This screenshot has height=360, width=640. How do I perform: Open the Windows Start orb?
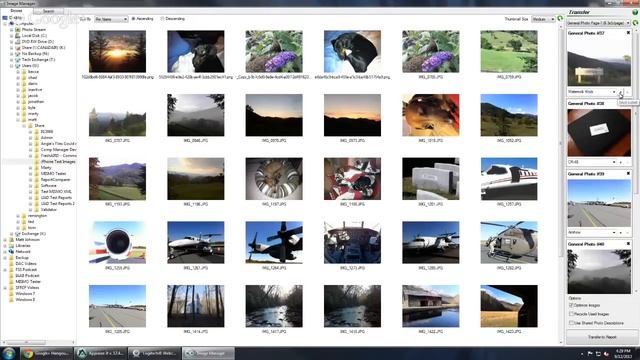coord(8,353)
